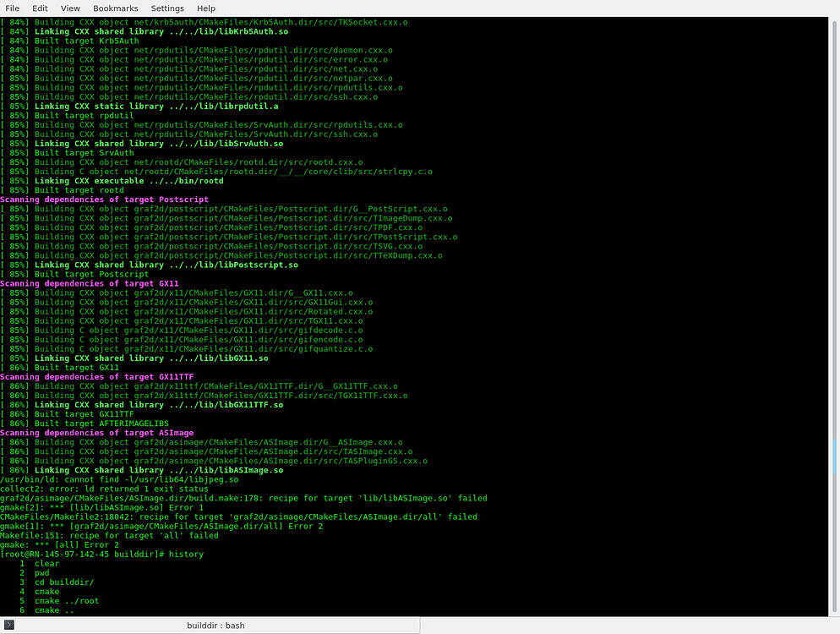Click 'Scanning dependencies of target Postscript' line

click(101, 199)
